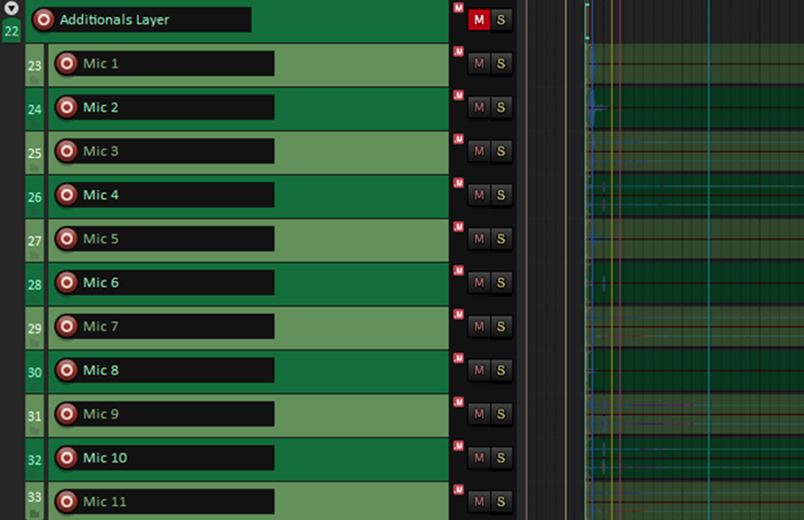
Task: Mute the Mic 9 track
Action: coord(479,414)
